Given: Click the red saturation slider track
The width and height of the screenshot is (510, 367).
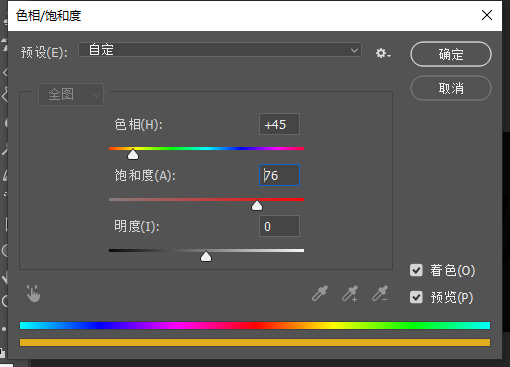Looking at the screenshot, I should [206, 200].
